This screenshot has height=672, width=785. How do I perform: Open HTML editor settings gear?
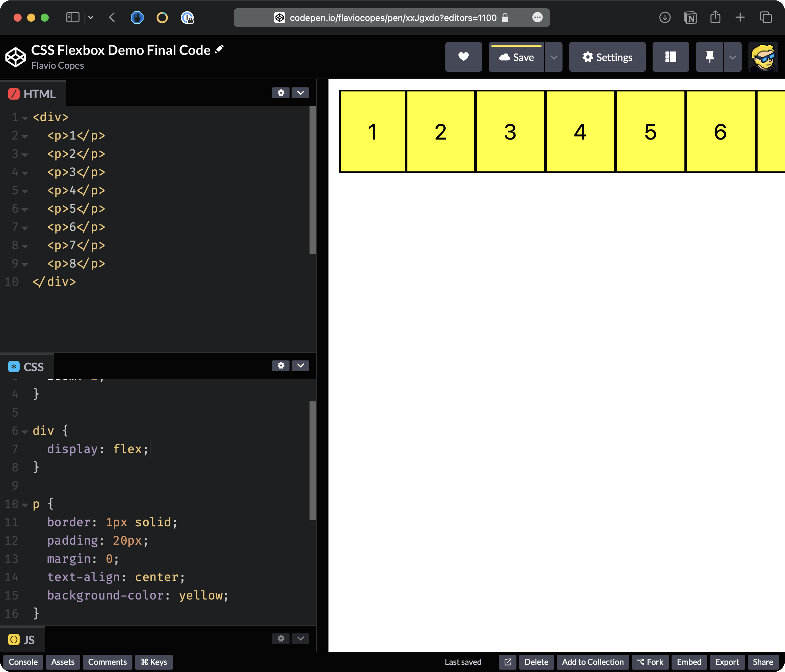point(281,93)
